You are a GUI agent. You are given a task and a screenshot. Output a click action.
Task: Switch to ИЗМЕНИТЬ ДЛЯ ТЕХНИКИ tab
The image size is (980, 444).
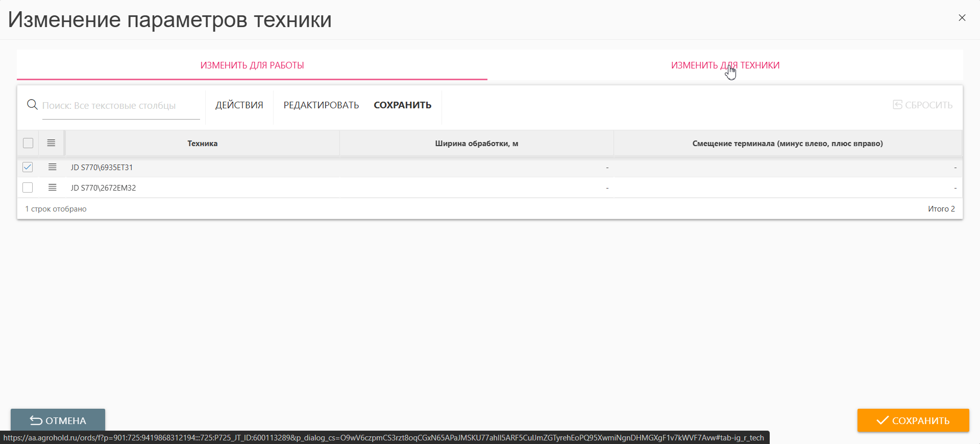(x=725, y=65)
